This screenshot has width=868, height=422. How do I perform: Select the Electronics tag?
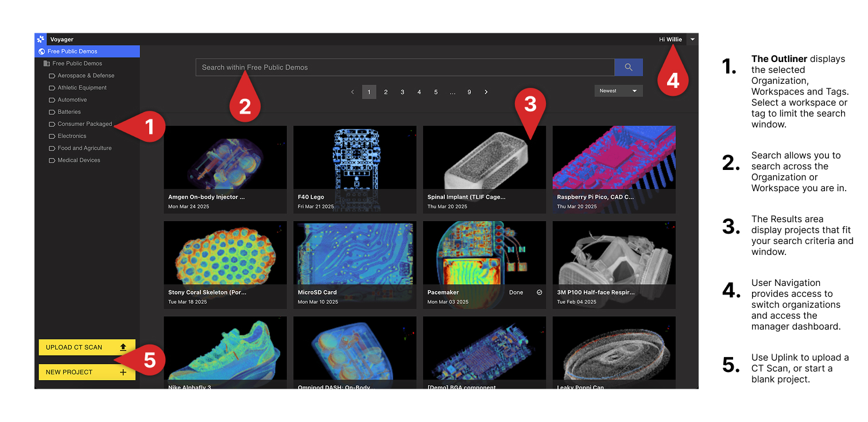pos(72,136)
